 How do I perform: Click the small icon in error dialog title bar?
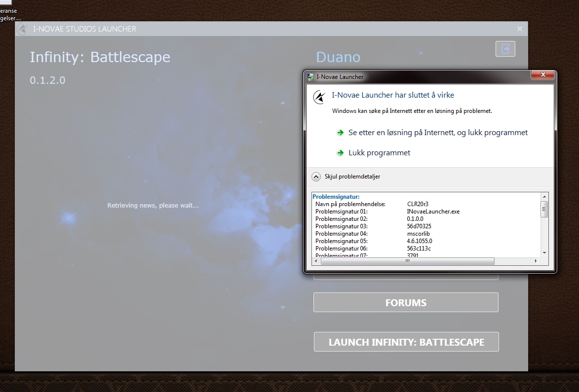pos(310,77)
